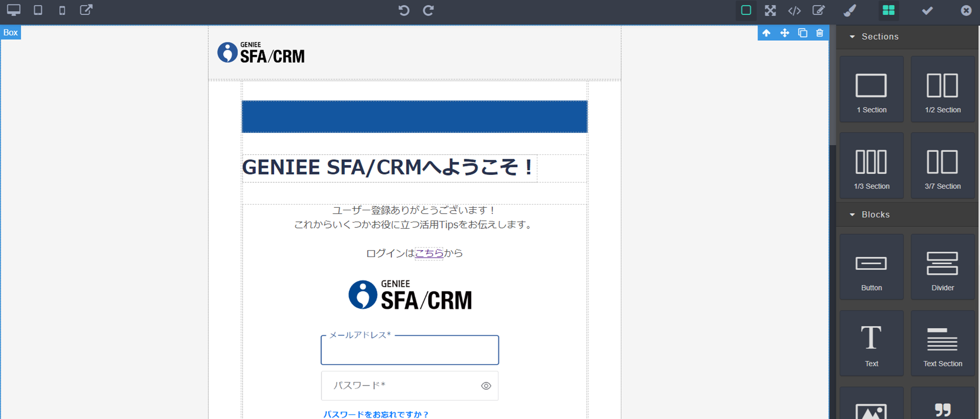Image resolution: width=980 pixels, height=419 pixels.
Task: Click the こちら login link
Action: [429, 253]
